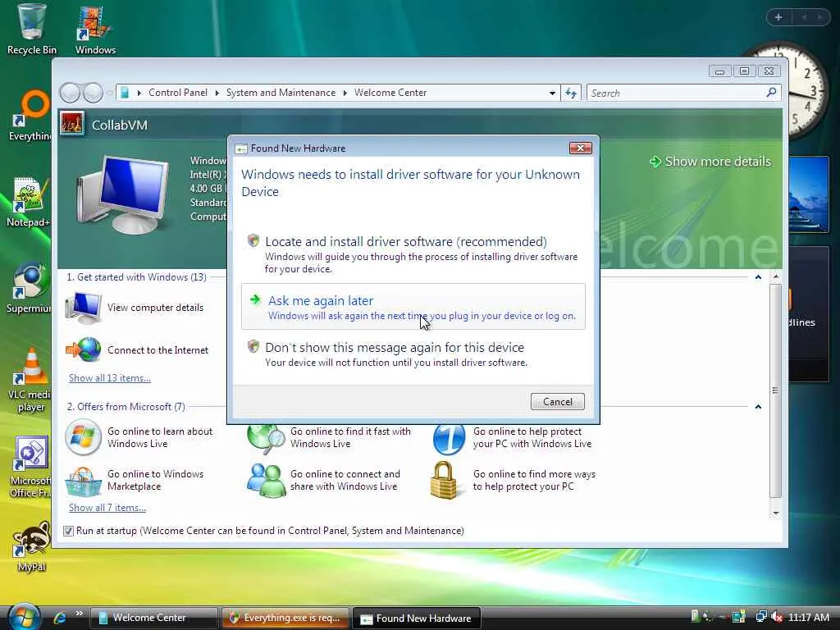Expand Quick Launch overflow chevron
Screen dimensions: 840x630
(80, 614)
